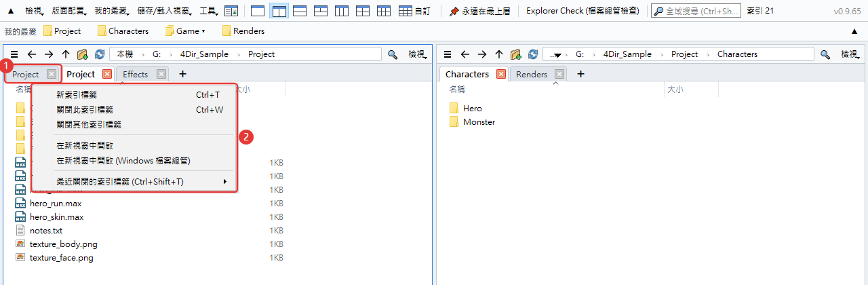Create new folder in the right pane
This screenshot has height=285, width=868.
(516, 54)
